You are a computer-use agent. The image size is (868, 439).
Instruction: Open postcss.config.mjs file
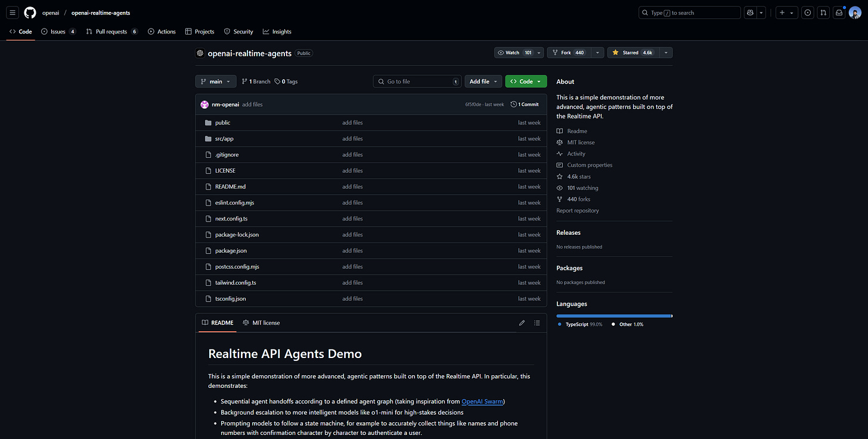pyautogui.click(x=237, y=267)
